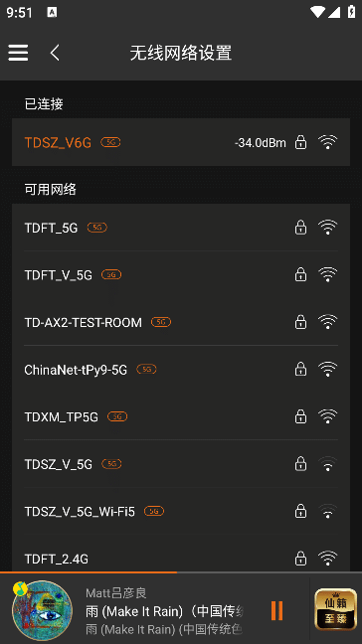Viewport: 362px width, 644px height.
Task: Open the hamburger menu
Action: (x=18, y=53)
